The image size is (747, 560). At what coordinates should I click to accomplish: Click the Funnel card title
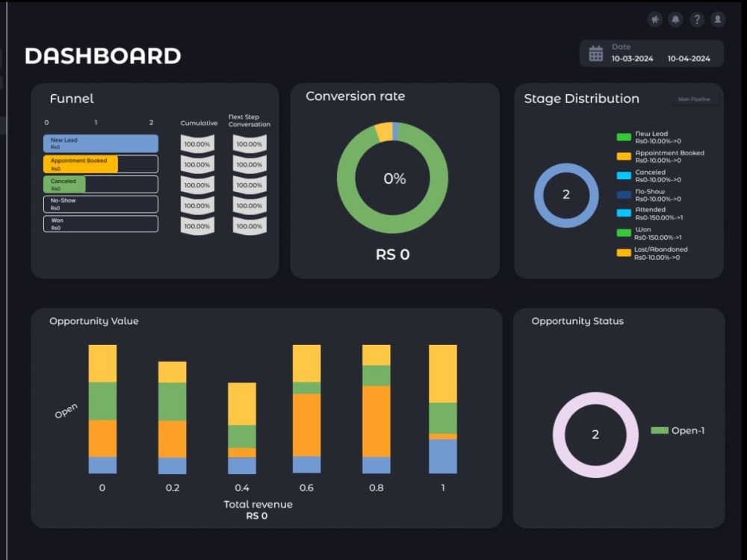click(72, 99)
